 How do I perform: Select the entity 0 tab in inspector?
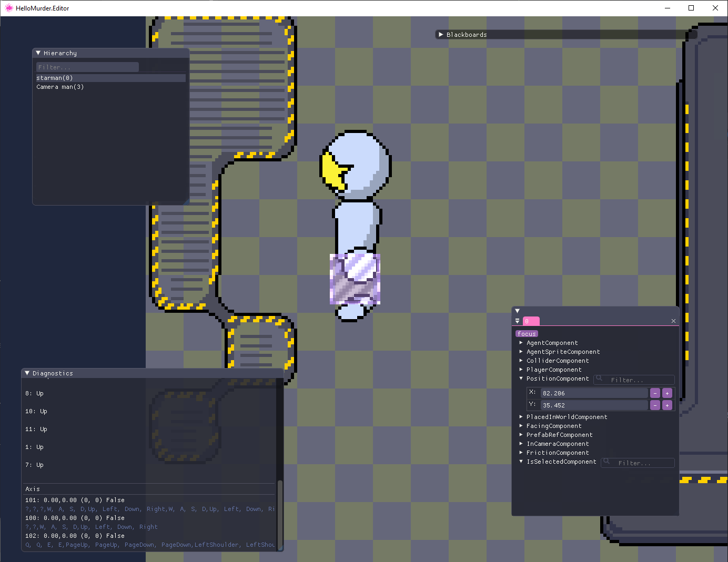coord(530,321)
